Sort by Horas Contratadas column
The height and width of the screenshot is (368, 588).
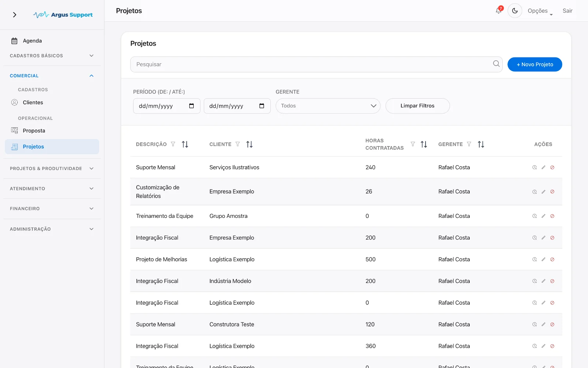tap(424, 144)
